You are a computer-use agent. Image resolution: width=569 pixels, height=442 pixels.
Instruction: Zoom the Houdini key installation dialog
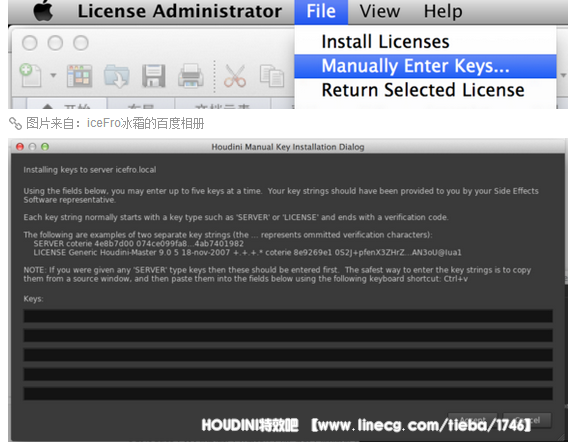pyautogui.click(x=45, y=147)
